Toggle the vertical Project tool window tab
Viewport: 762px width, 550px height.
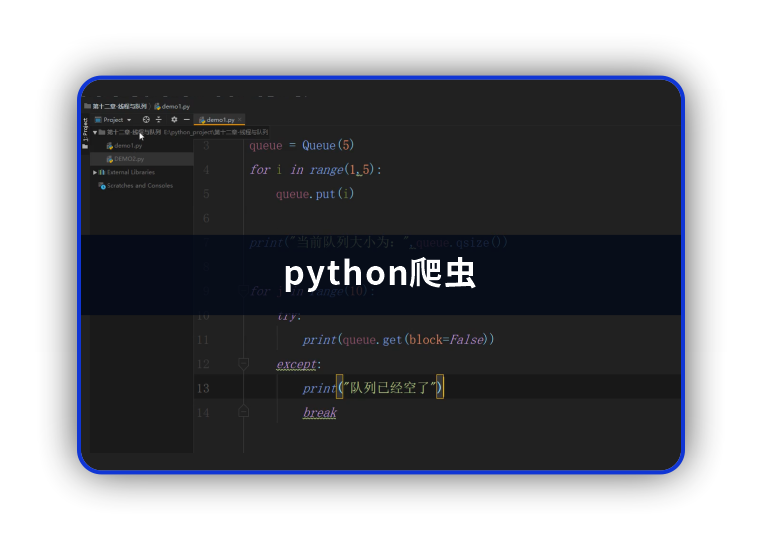(85, 132)
